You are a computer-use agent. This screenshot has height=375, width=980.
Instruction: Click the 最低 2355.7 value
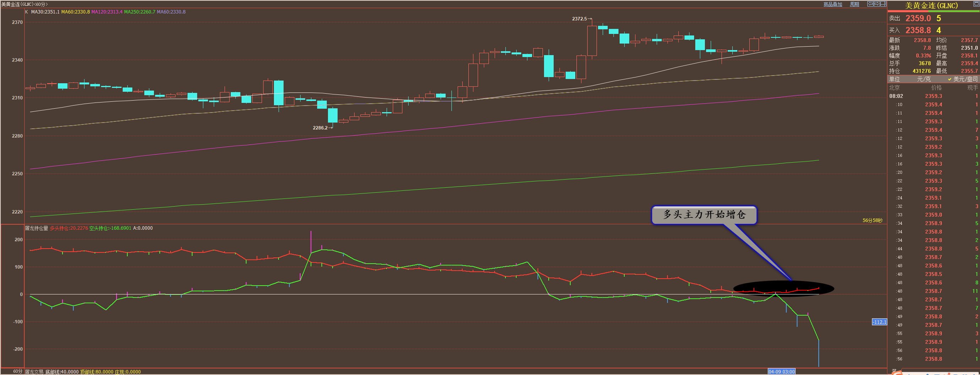tap(970, 71)
